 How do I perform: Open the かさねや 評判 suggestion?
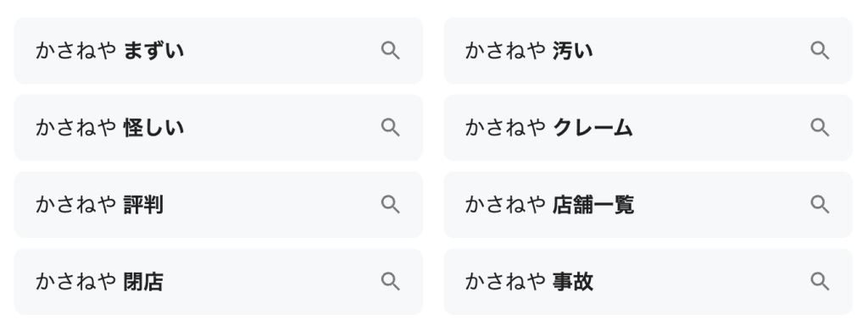tap(100, 205)
